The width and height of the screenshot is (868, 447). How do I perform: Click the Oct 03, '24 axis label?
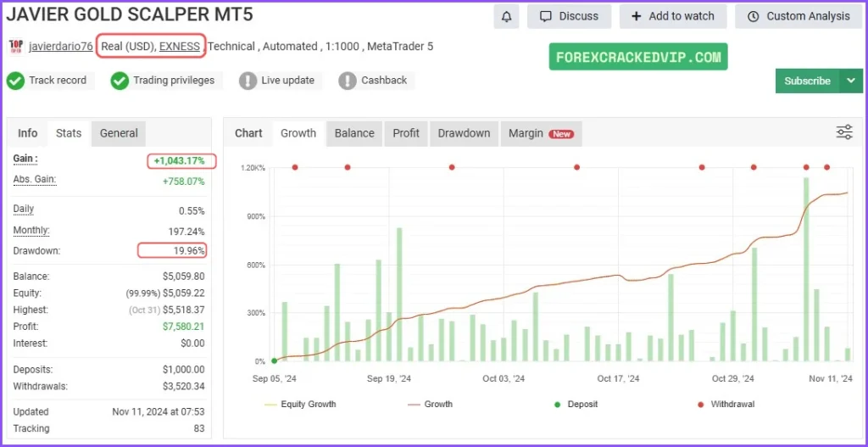pyautogui.click(x=504, y=379)
